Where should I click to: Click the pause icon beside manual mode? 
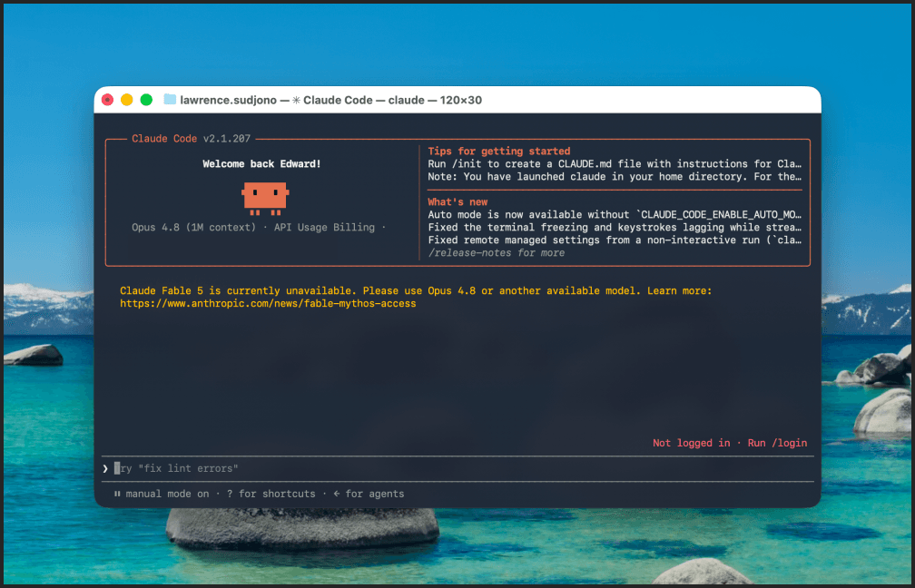click(x=117, y=494)
